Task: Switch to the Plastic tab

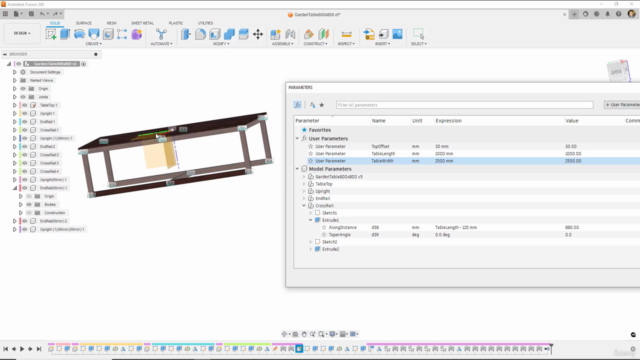Action: click(x=176, y=23)
